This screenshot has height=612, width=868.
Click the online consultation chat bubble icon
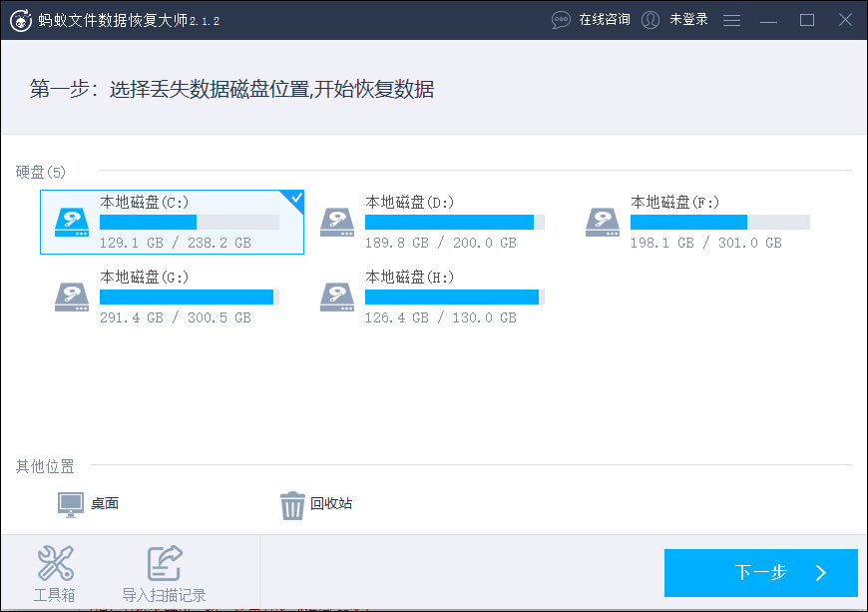click(x=561, y=21)
